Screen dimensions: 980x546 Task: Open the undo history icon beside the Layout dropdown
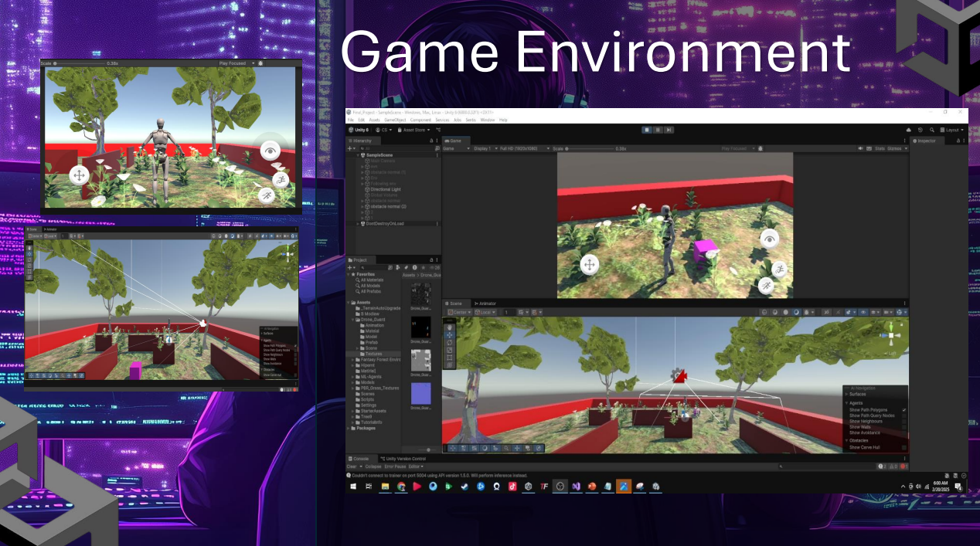coord(920,130)
